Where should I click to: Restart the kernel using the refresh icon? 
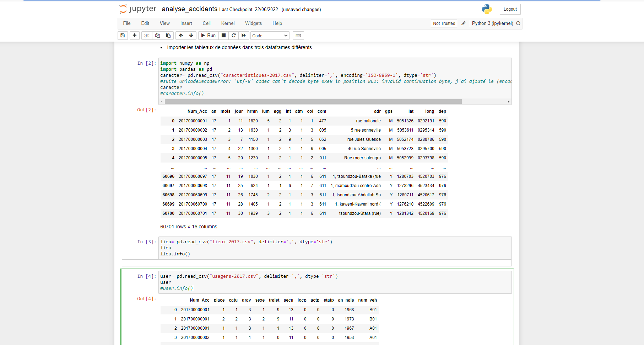[234, 36]
